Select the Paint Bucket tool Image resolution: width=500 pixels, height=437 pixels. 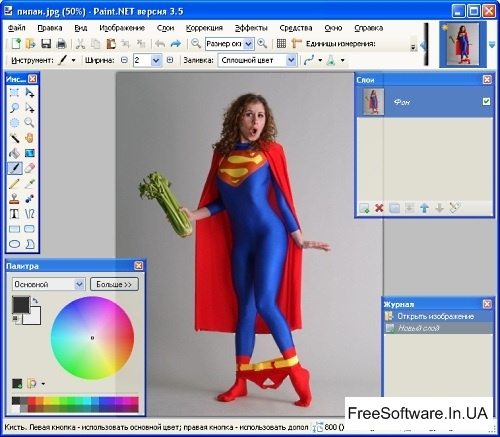click(14, 153)
